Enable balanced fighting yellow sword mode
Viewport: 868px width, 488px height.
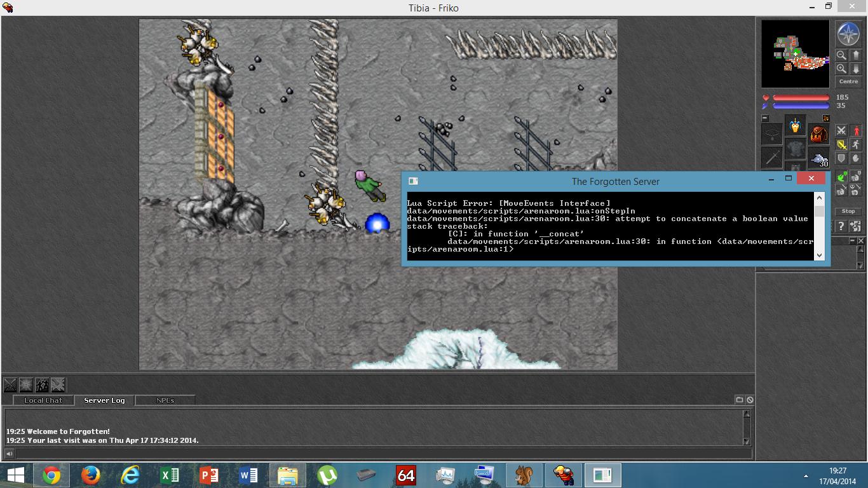click(x=841, y=144)
